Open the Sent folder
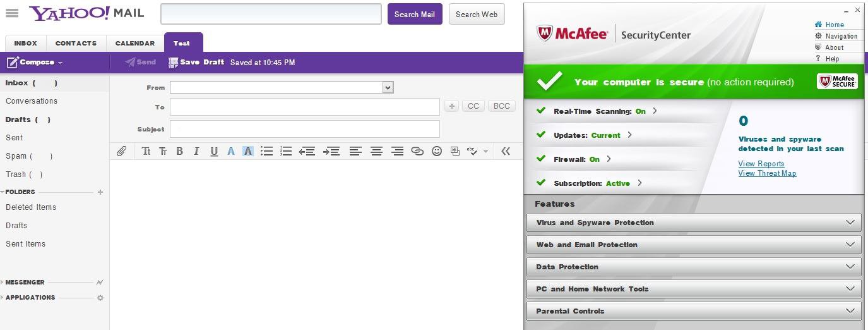Viewport: 868px width, 330px height. (x=14, y=138)
